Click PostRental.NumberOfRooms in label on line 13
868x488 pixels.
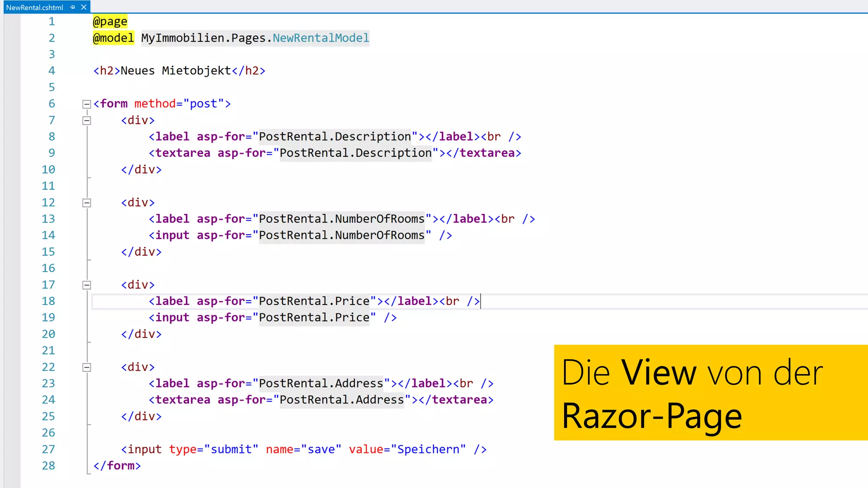click(342, 219)
